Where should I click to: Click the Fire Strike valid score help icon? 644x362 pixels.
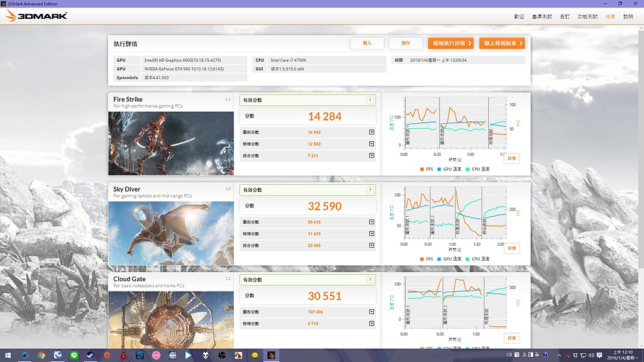coord(370,100)
